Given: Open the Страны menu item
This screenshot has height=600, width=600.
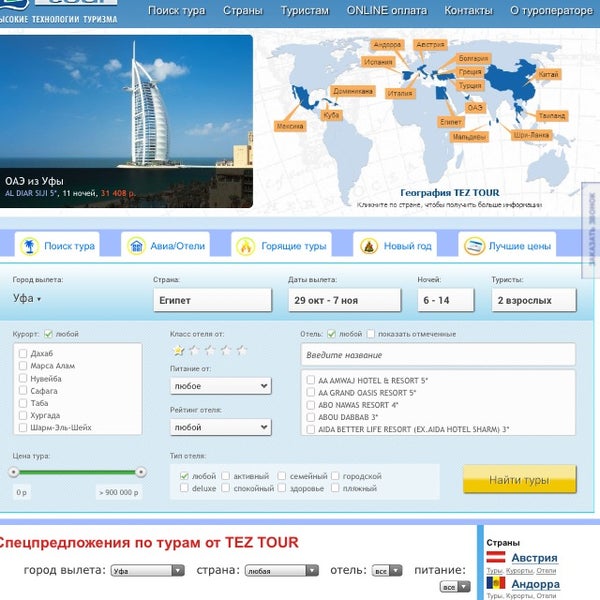Looking at the screenshot, I should point(244,10).
